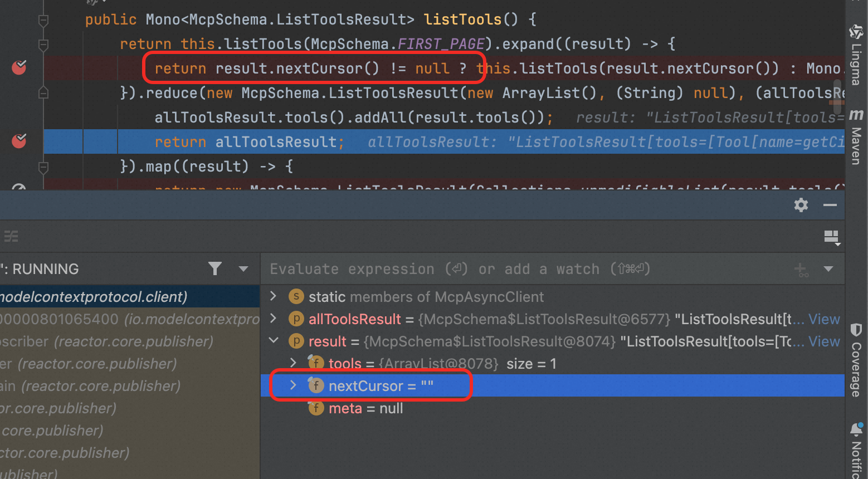Expand the allToolsResult variable node
Screen dimensions: 868x479
coord(273,319)
